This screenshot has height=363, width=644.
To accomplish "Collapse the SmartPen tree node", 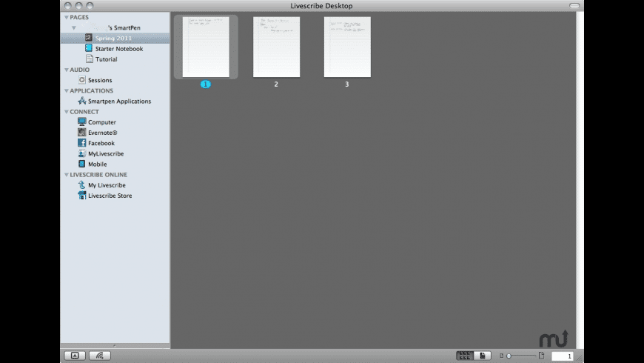I will pyautogui.click(x=73, y=28).
